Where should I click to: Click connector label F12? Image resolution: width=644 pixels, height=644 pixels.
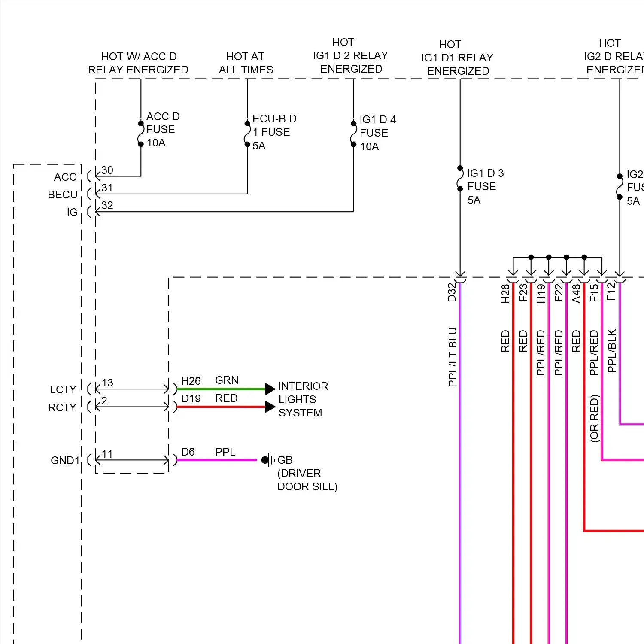click(x=611, y=292)
